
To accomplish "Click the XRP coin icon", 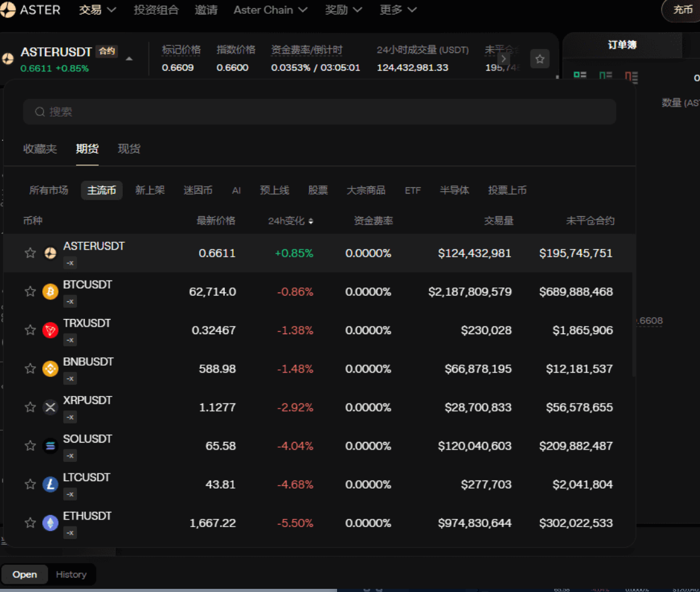I will (50, 407).
